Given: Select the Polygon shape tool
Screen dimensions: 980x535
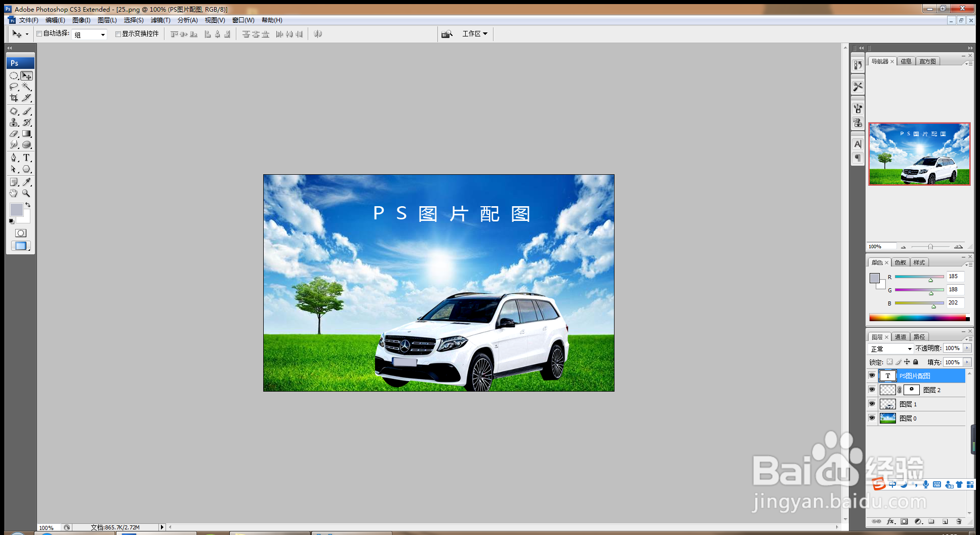Looking at the screenshot, I should coord(26,169).
